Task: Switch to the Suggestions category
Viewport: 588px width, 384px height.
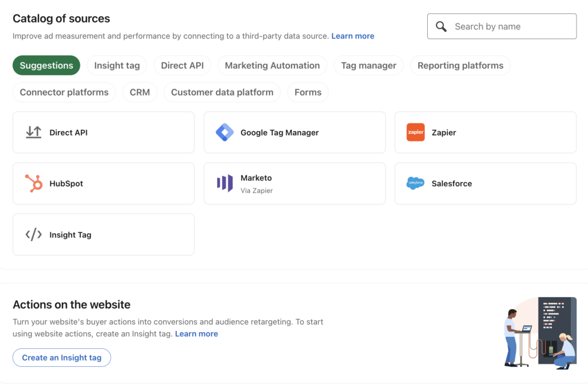Action: click(46, 65)
